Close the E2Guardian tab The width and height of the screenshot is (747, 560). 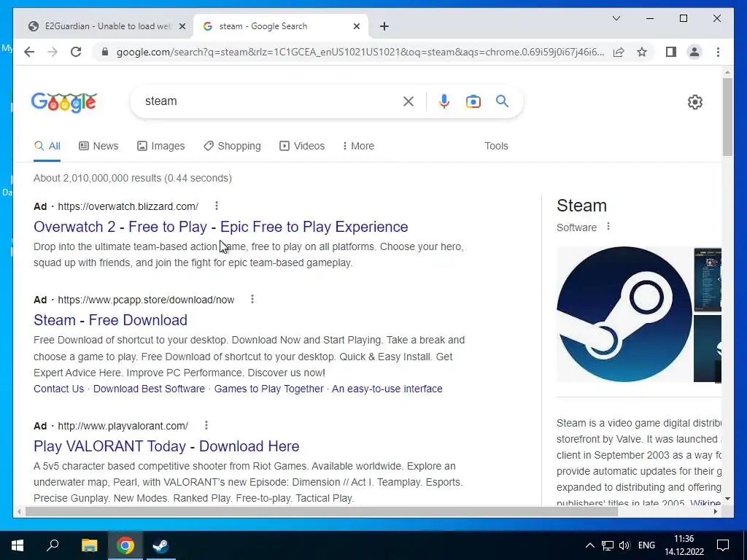point(182,26)
